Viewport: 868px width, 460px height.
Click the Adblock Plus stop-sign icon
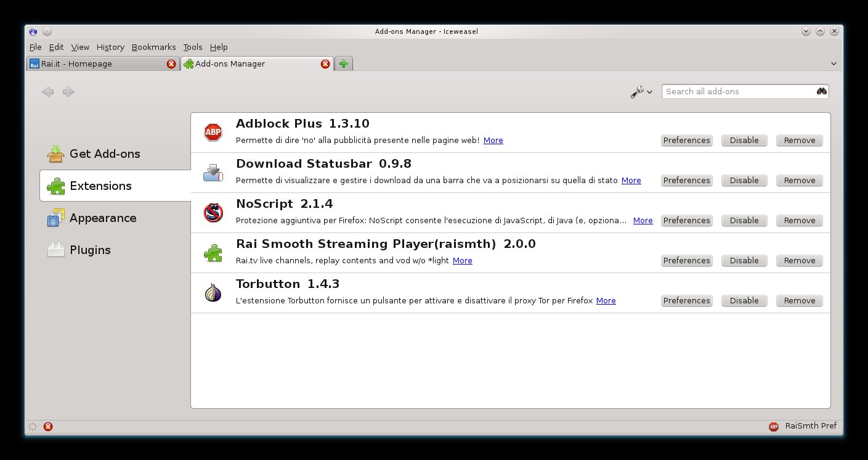(213, 132)
